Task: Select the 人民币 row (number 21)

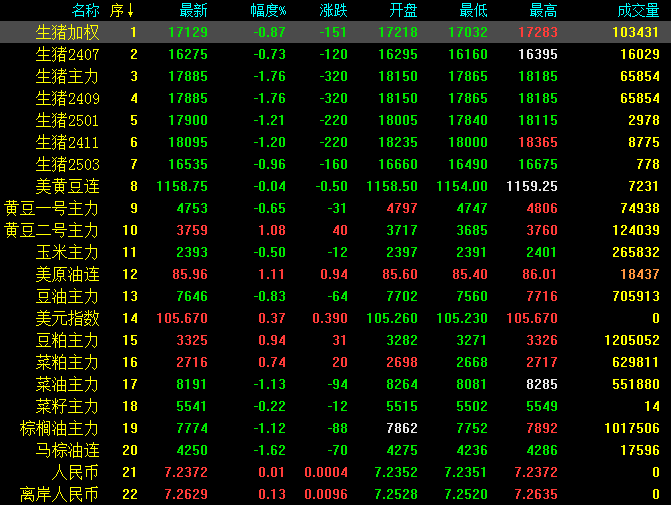Action: (x=75, y=472)
